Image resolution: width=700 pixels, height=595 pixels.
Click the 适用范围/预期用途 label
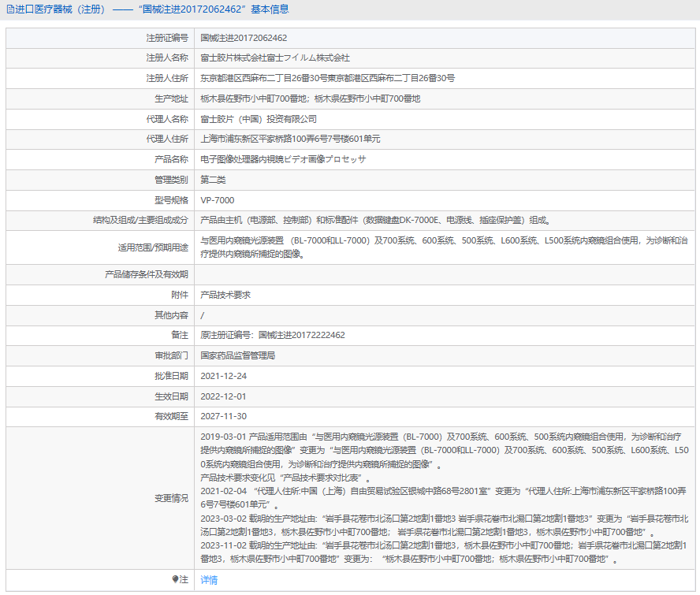point(153,247)
